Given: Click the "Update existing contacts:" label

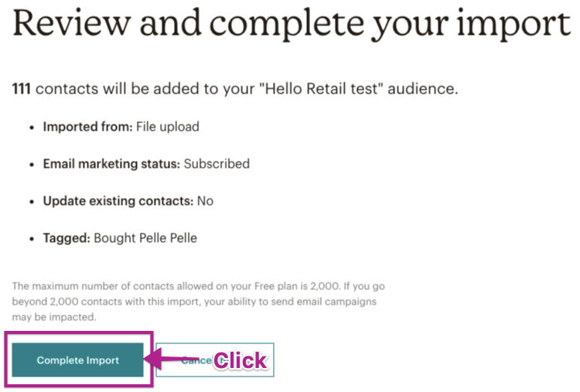Looking at the screenshot, I should coord(118,201).
